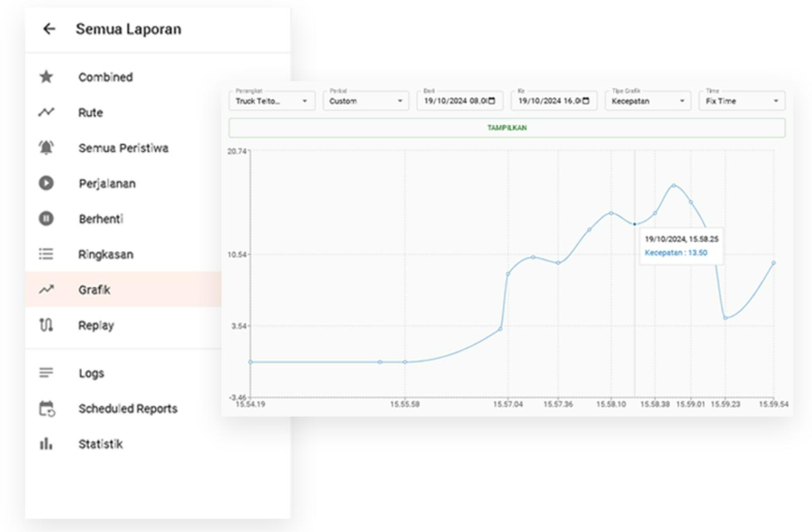Open the Logs menu item
Image resolution: width=812 pixels, height=532 pixels.
tap(91, 373)
